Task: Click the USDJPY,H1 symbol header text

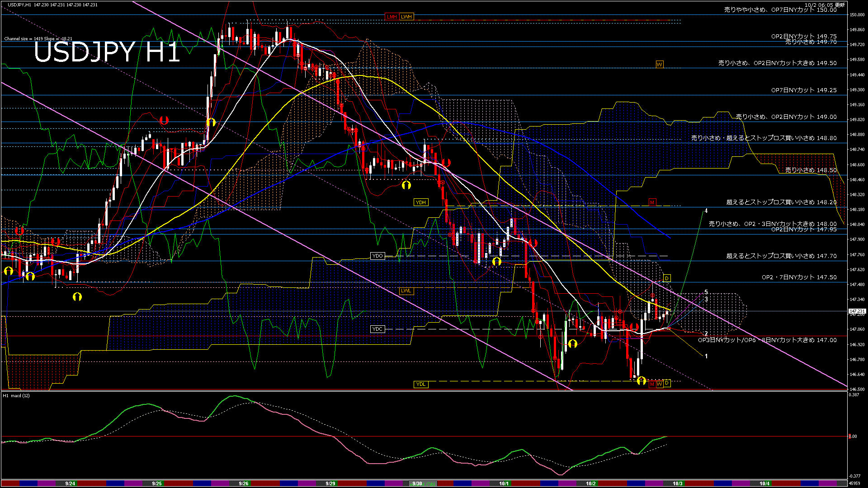Action: (x=20, y=5)
